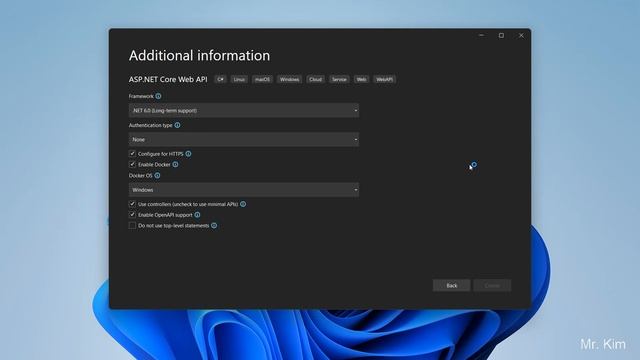The image size is (640, 360).
Task: Click the Linux tag
Action: [239, 79]
